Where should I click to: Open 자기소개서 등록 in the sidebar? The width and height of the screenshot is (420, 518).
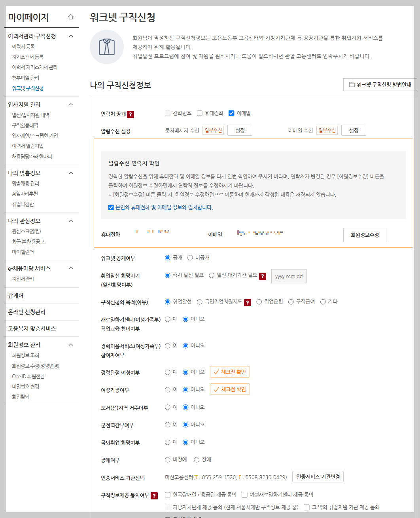point(28,57)
